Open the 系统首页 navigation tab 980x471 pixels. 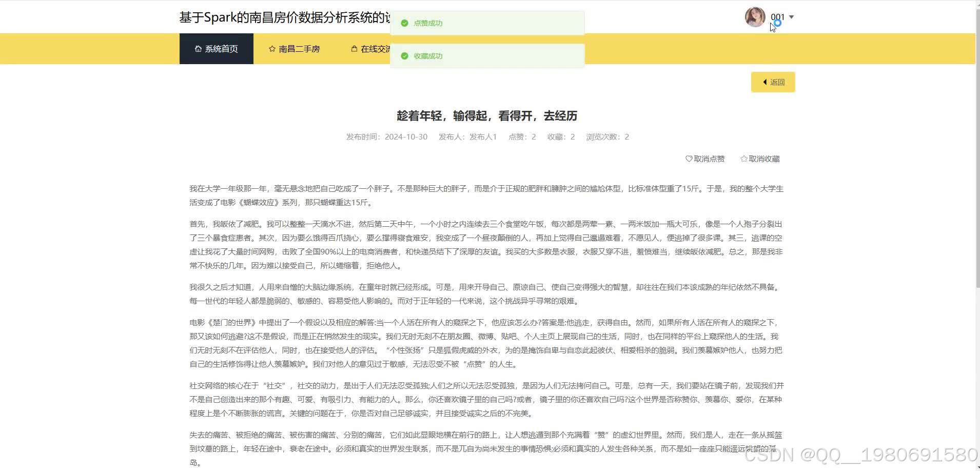(216, 49)
